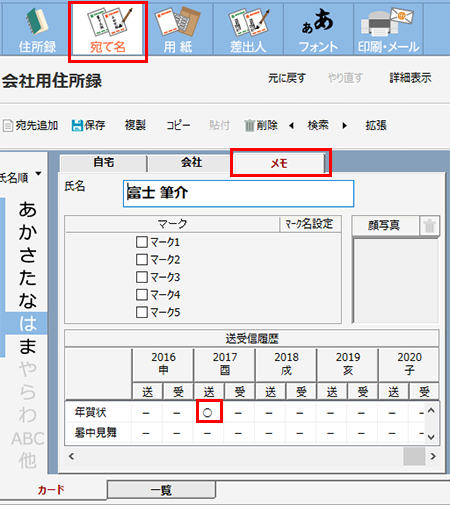This screenshot has height=505, width=450.
Task: Select the か index row
Action: point(27,233)
